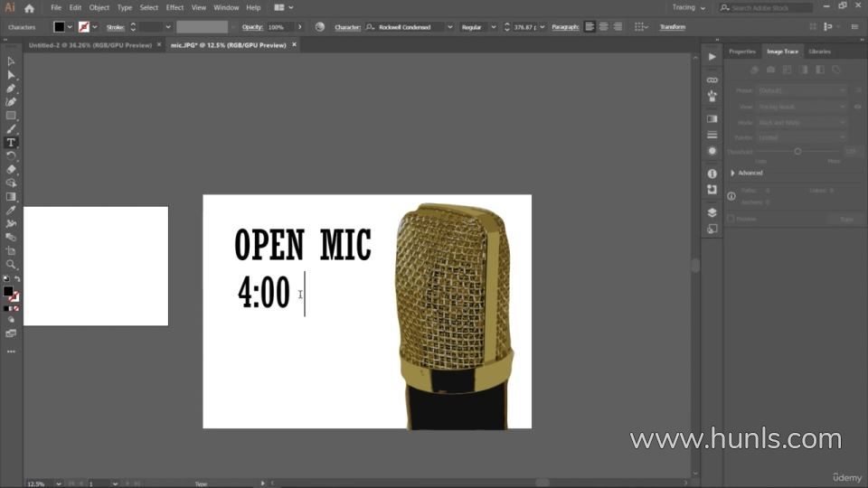Image resolution: width=868 pixels, height=488 pixels.
Task: Click the Home icon in top bar
Action: (29, 8)
